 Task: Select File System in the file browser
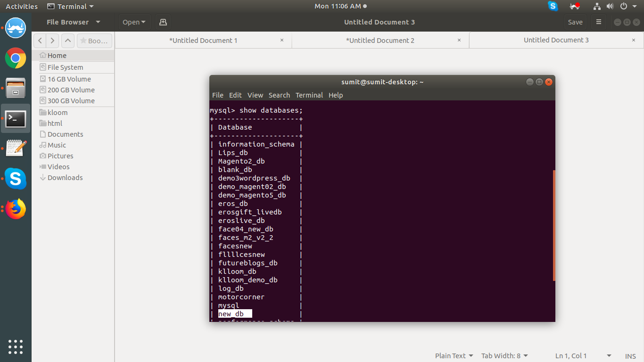[73, 67]
